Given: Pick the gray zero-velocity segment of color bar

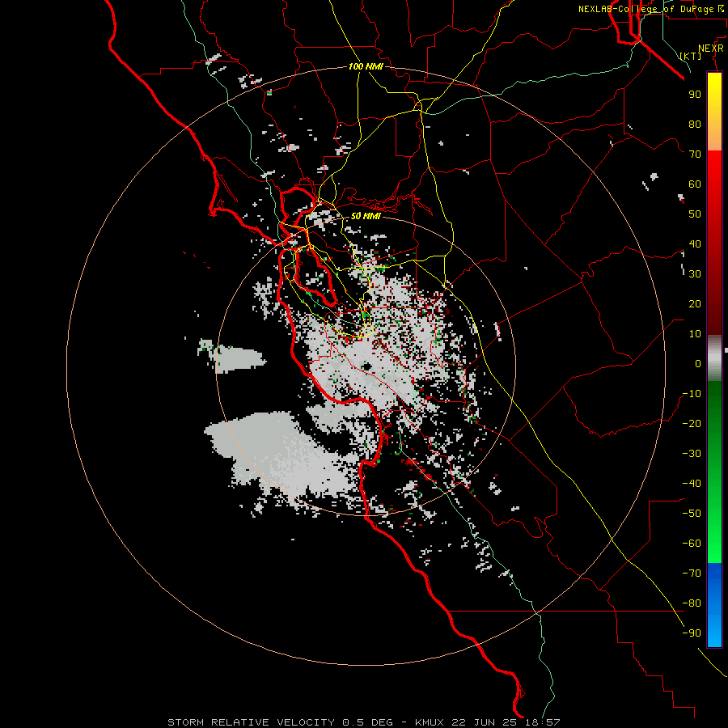Looking at the screenshot, I should [x=714, y=358].
